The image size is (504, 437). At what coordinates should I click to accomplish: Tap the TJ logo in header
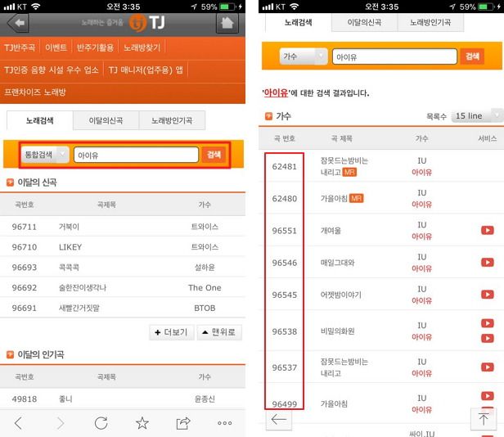(x=147, y=23)
